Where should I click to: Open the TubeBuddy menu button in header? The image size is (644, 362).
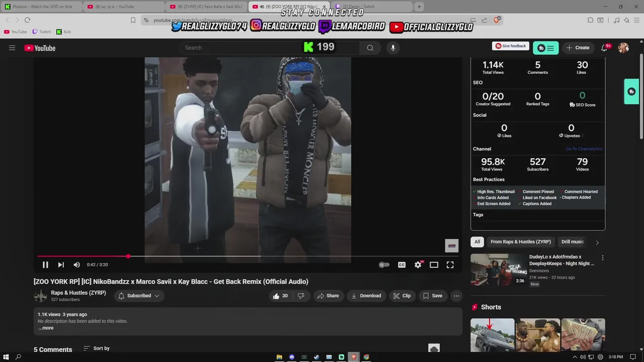point(546,48)
